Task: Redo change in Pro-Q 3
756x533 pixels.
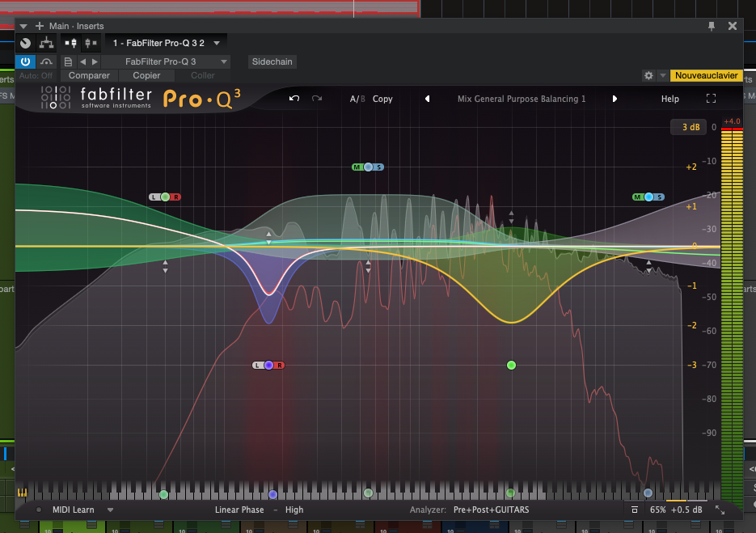Action: [x=316, y=99]
